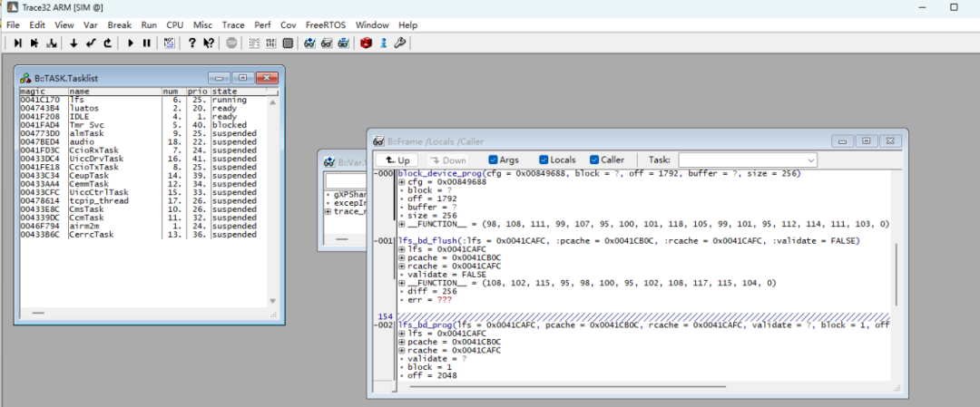980x407 pixels.
Task: Click Trace32 application title bar icon
Action: point(11,7)
